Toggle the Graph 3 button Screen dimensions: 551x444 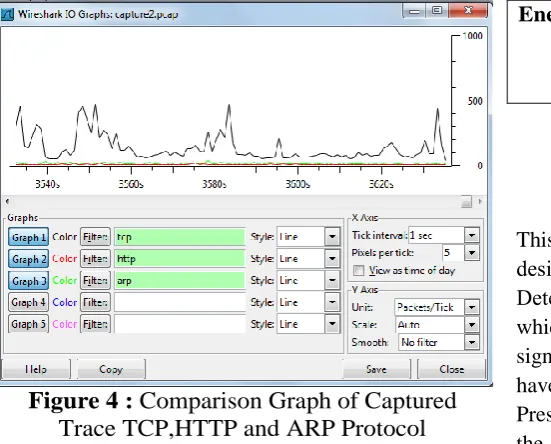tap(28, 281)
